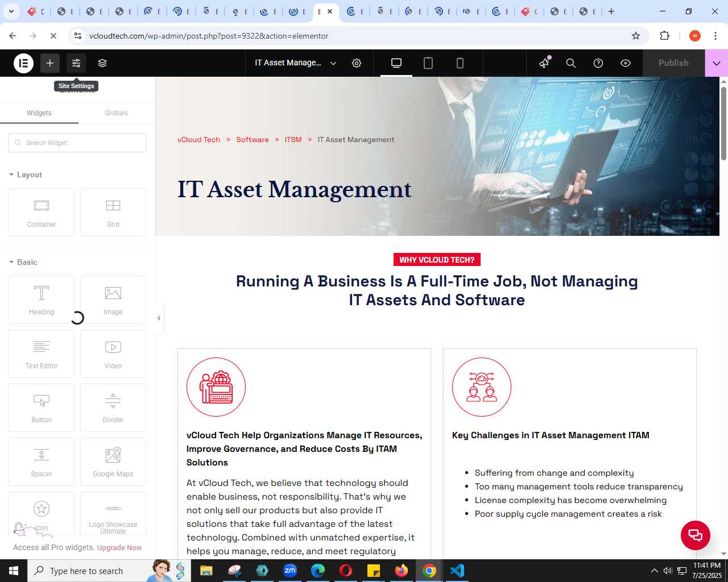Select the Grid widget

click(113, 212)
